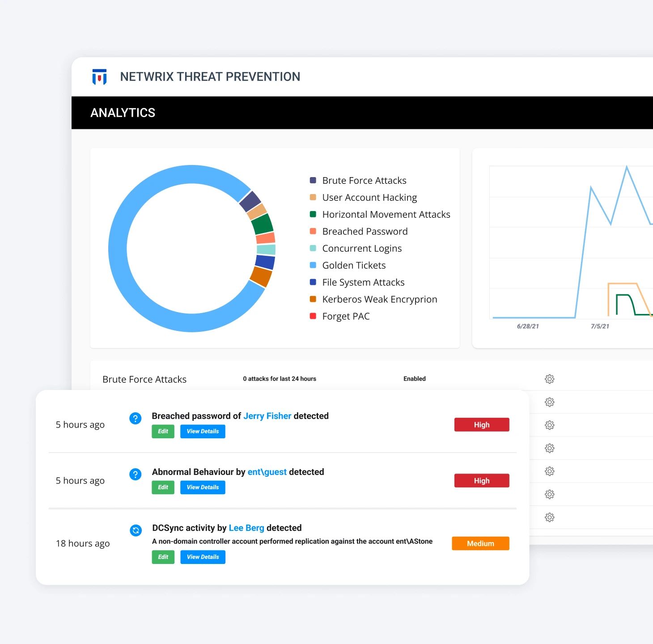Click the Netwrix shield logo icon
The height and width of the screenshot is (644, 653).
99,76
